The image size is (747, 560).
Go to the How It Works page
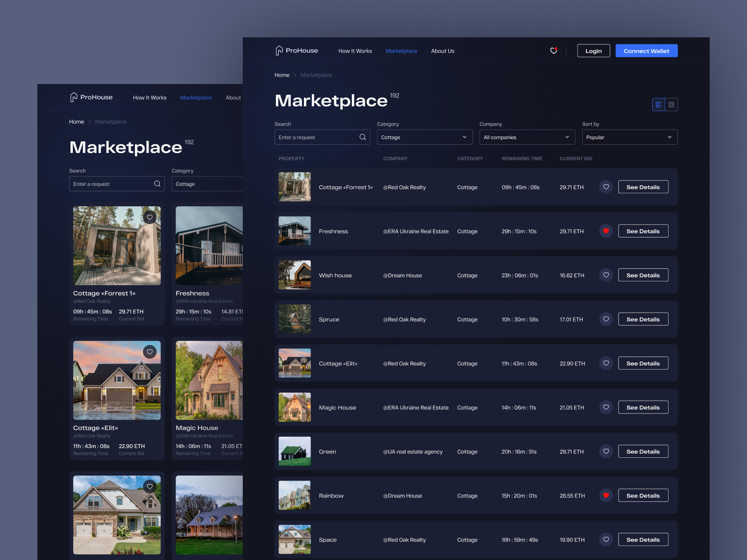(355, 51)
